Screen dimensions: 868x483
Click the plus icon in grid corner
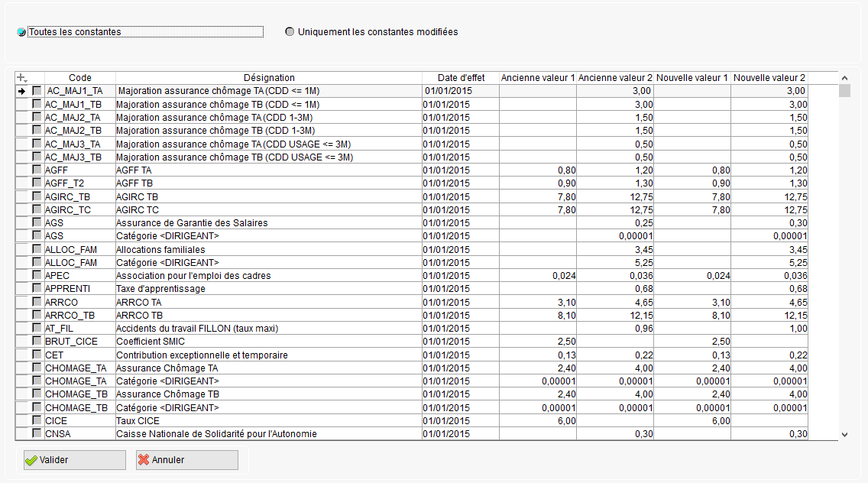tap(21, 78)
